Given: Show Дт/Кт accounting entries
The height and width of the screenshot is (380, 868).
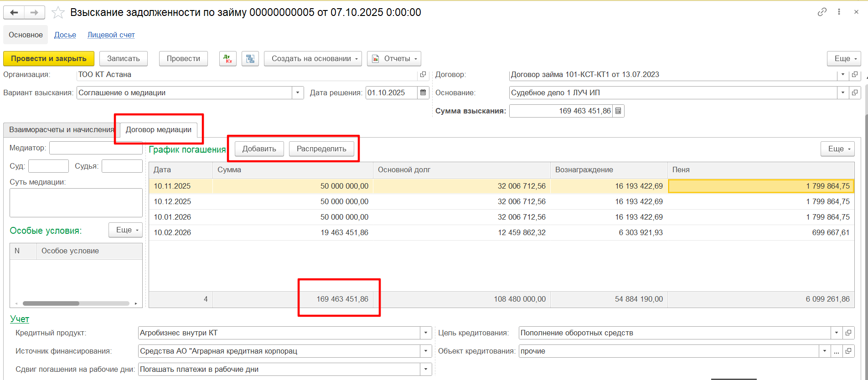Looking at the screenshot, I should click(x=228, y=58).
